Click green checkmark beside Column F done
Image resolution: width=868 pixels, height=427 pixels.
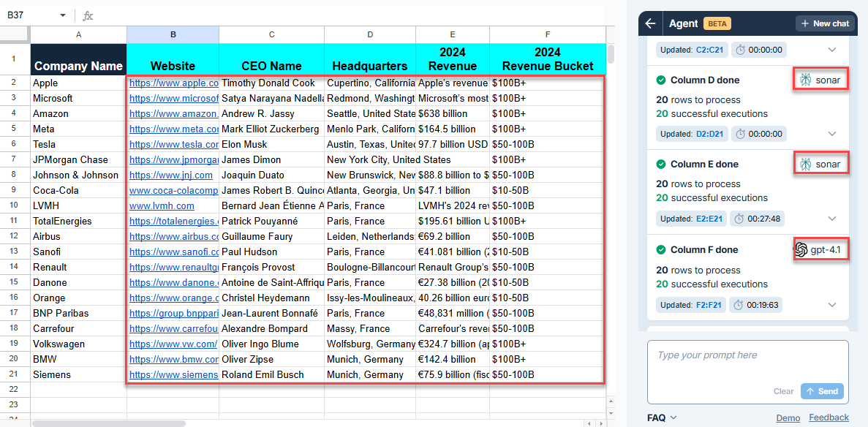point(661,250)
